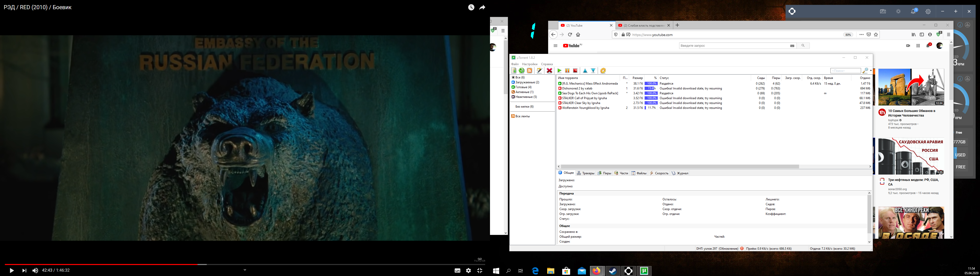The image size is (980, 276).
Task: Open YouTube hamburger guide menu
Action: [x=555, y=46]
